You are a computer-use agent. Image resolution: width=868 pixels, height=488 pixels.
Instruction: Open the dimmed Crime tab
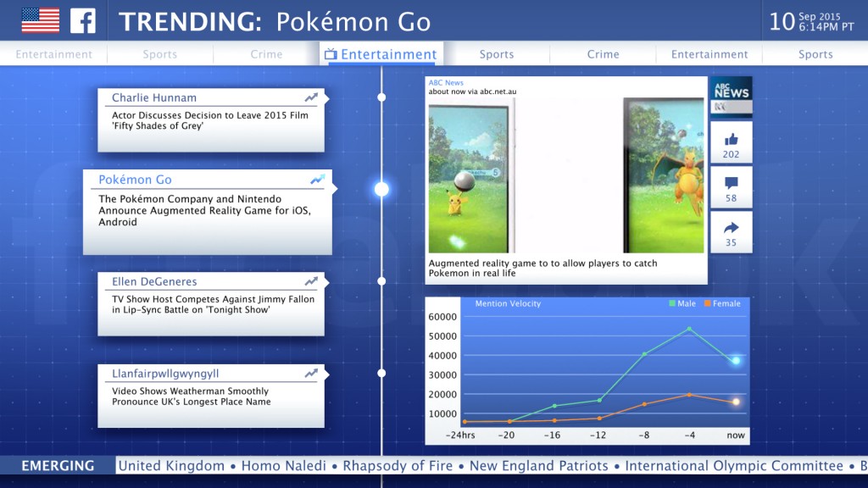pyautogui.click(x=266, y=54)
